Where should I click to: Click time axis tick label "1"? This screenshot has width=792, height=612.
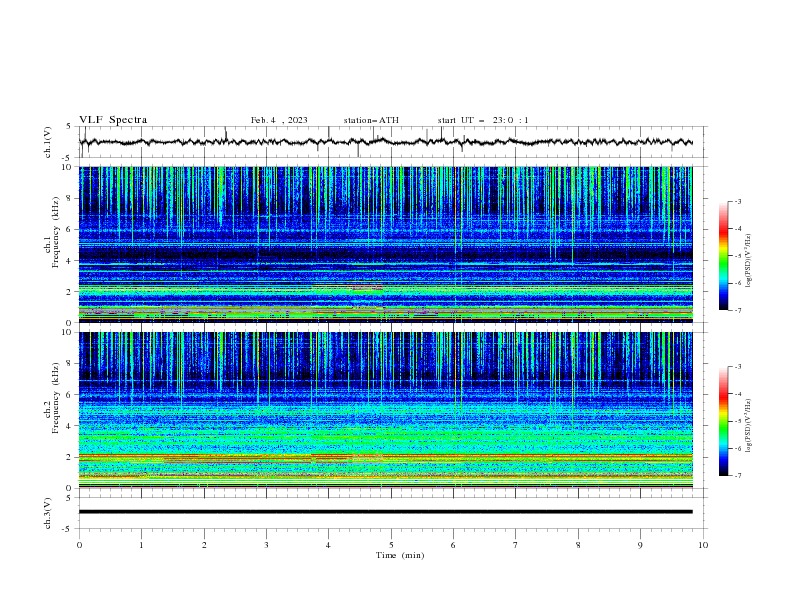pyautogui.click(x=141, y=545)
